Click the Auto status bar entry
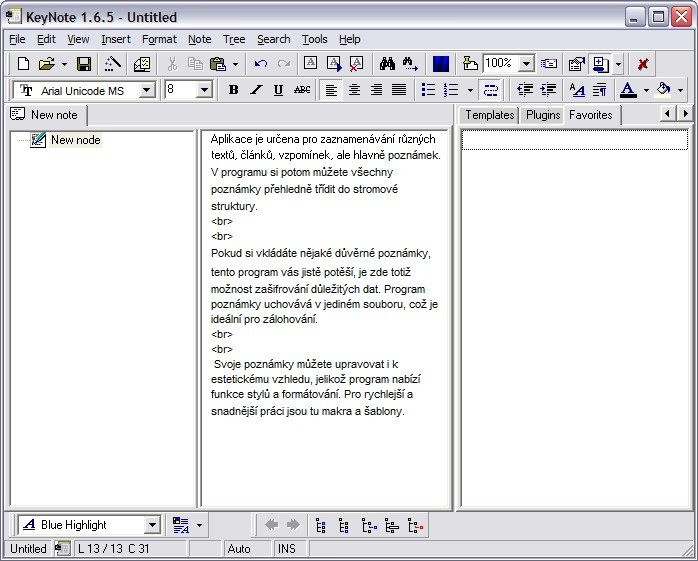The height and width of the screenshot is (561, 698). click(239, 549)
